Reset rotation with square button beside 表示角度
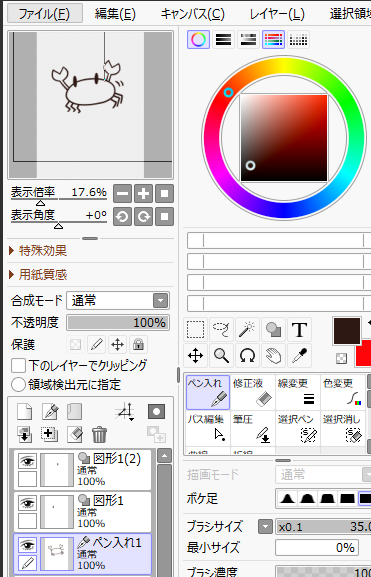Viewport: 371px width, 577px height. tap(165, 216)
